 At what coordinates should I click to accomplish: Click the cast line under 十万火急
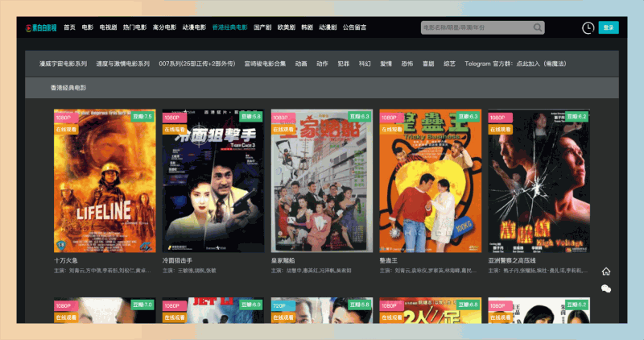click(x=102, y=271)
